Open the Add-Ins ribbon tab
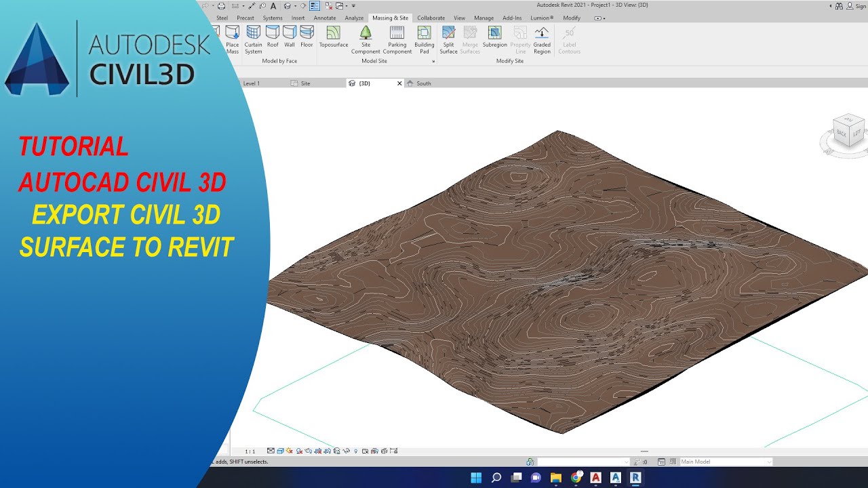This screenshot has width=868, height=488. tap(512, 18)
